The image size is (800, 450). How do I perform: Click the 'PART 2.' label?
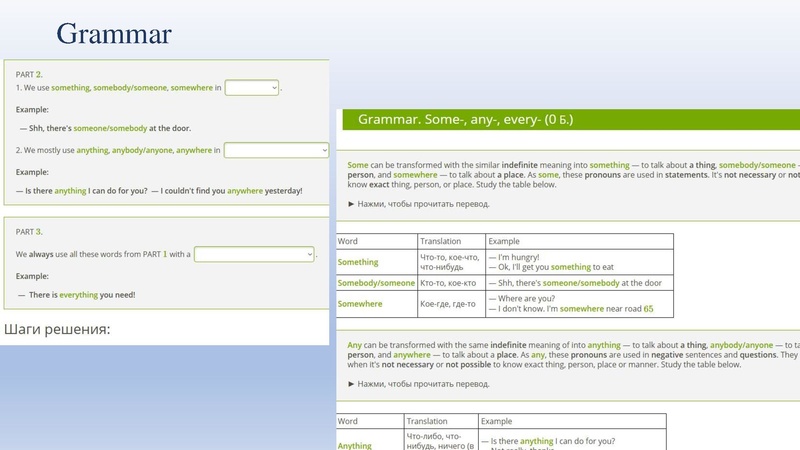coord(29,74)
